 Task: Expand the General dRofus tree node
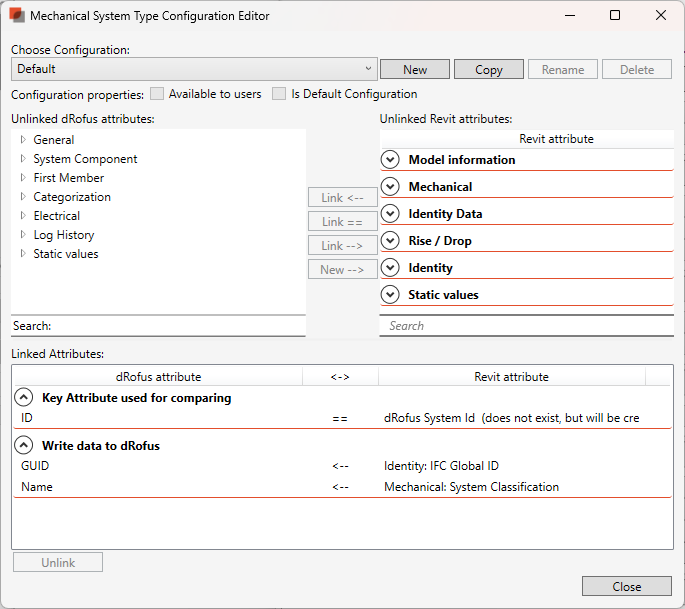click(x=23, y=140)
